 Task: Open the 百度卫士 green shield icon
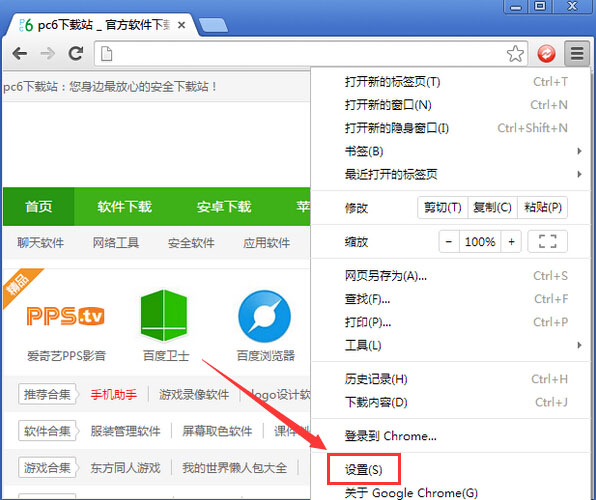[164, 315]
